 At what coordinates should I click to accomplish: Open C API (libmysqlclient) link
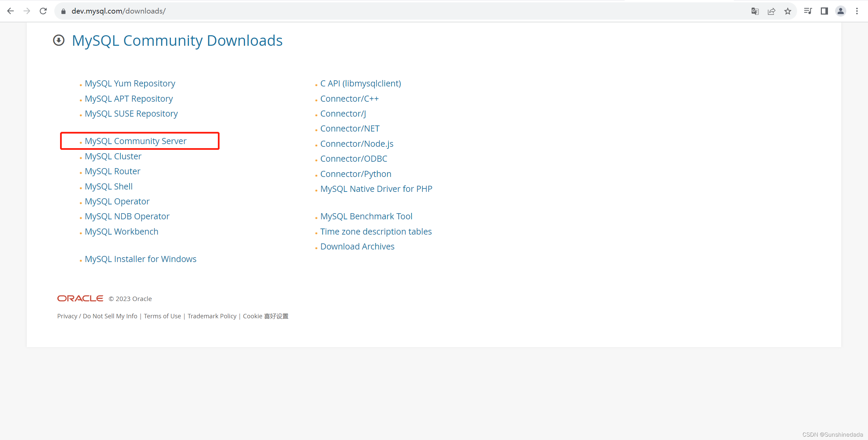[x=361, y=83]
